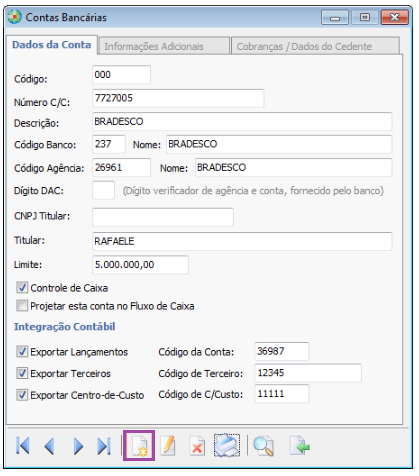
Task: Jump to the last record
Action: 104,446
